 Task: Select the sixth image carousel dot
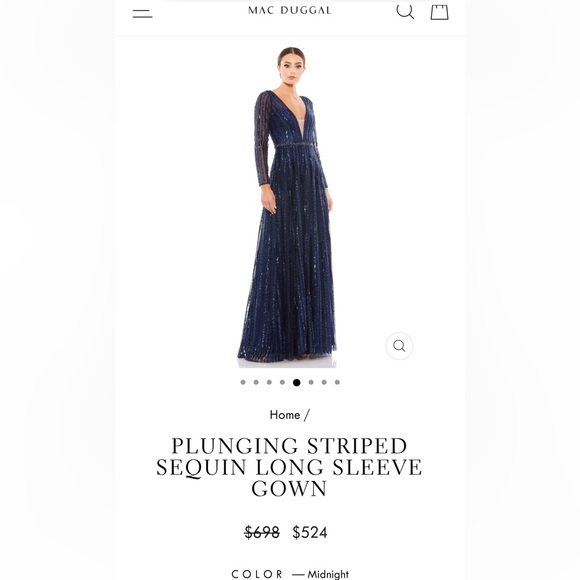311,382
